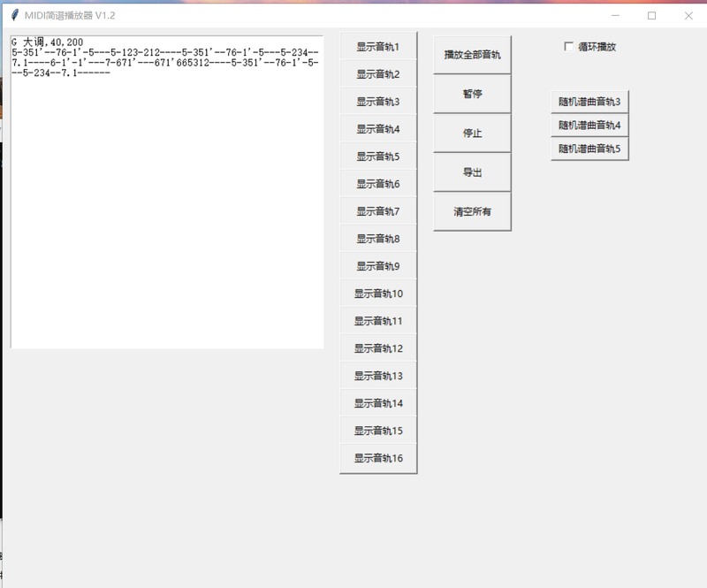Open track via 显示音轨4
The width and height of the screenshot is (707, 588).
tap(378, 129)
